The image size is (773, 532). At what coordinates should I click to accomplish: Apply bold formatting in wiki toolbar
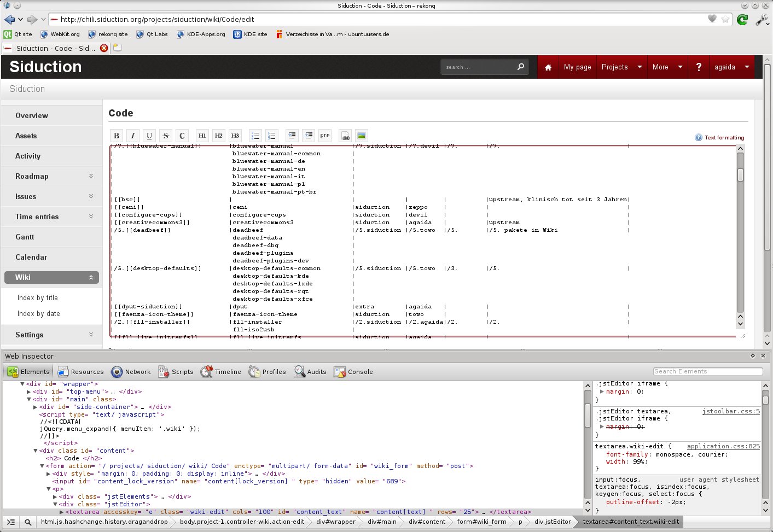[x=117, y=136]
